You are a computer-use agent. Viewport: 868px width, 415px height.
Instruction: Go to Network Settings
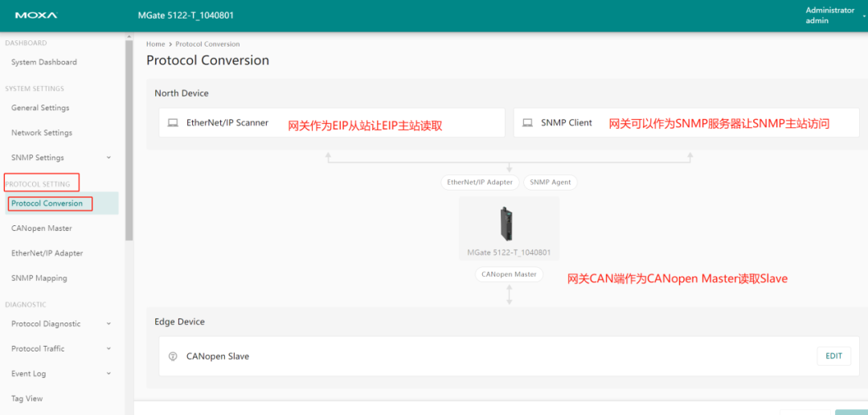point(42,133)
